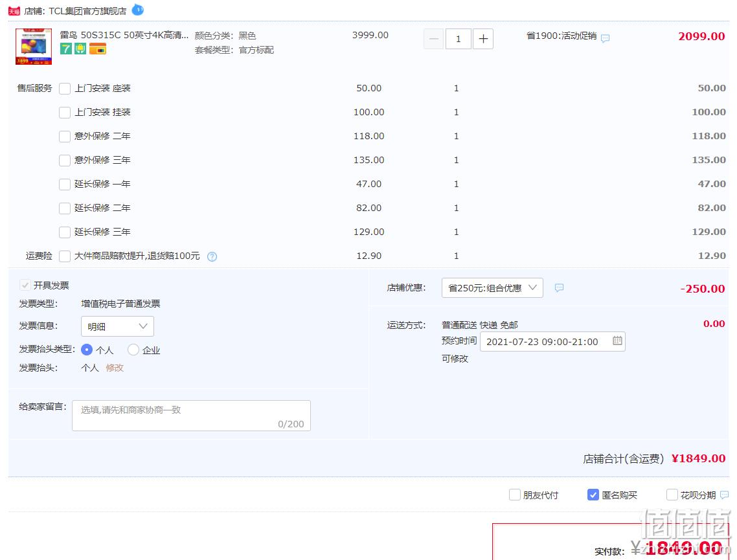Click the Tmall logo icon beside the shop name
This screenshot has width=737, height=560.
[x=14, y=11]
